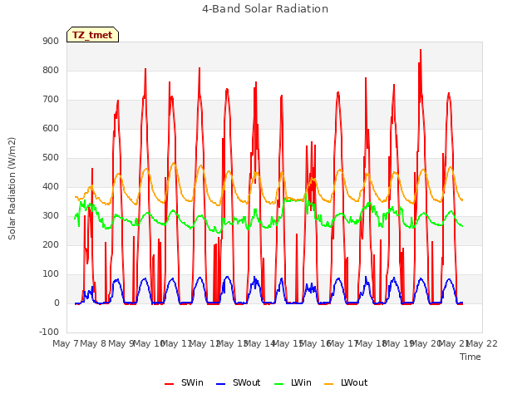Click the 400 y-axis tick label
Screen dimensions: 532x399
51,186
